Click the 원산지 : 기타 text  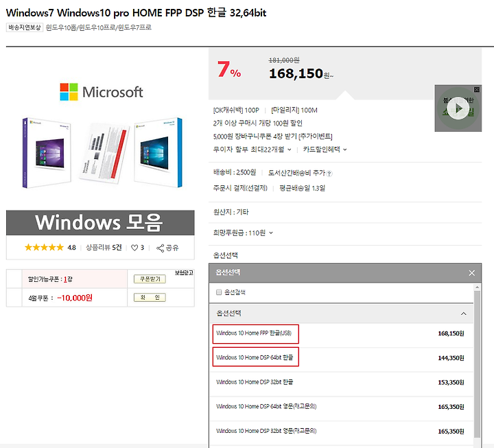[231, 212]
